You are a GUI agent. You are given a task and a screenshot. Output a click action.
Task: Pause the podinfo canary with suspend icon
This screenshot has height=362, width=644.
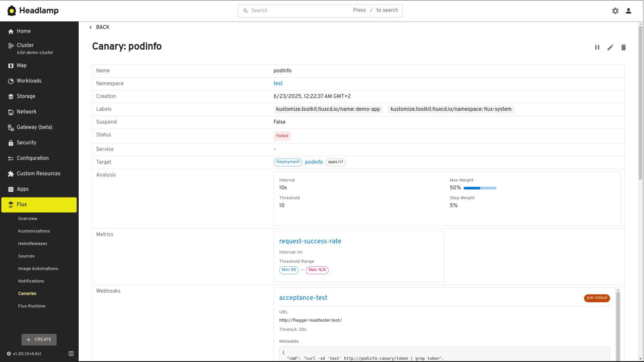click(x=597, y=47)
